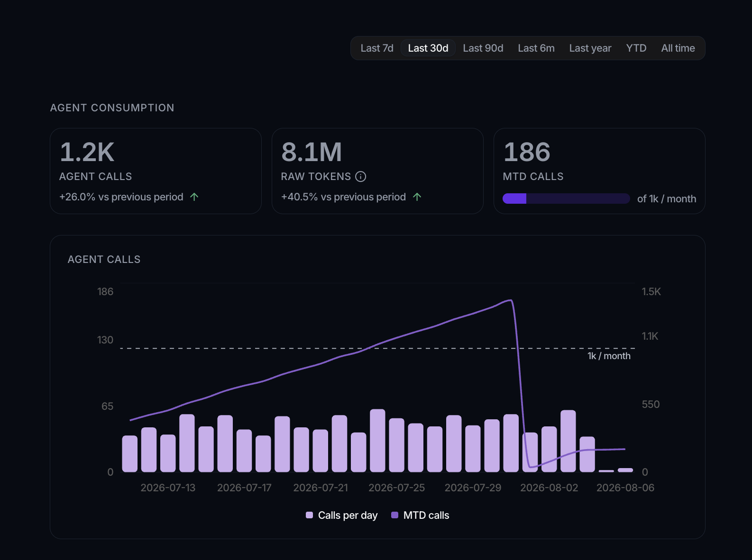Click the AGENT CONSUMPTION section heading
Screen dimensions: 752x560
112,108
